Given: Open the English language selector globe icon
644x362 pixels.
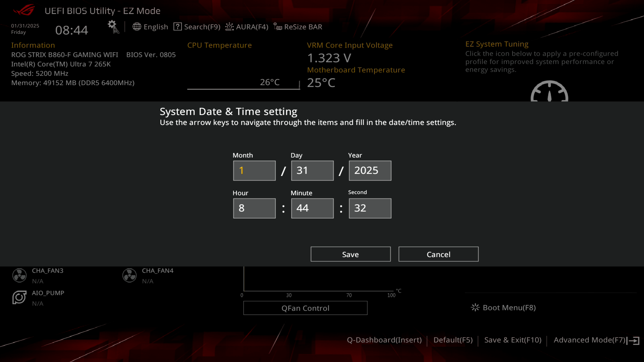Looking at the screenshot, I should tap(137, 27).
